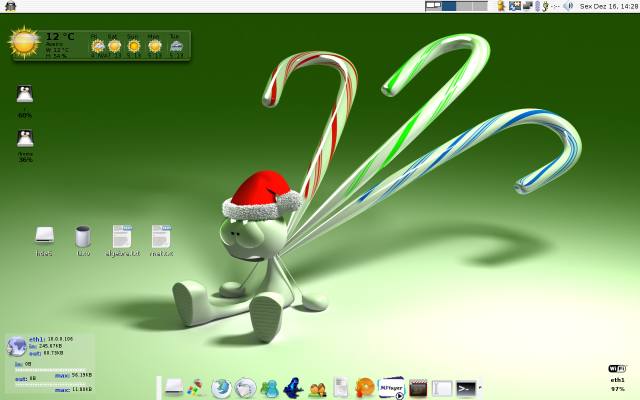Select the Fri forecast icon
Viewport: 640px width, 400px height.
point(97,46)
